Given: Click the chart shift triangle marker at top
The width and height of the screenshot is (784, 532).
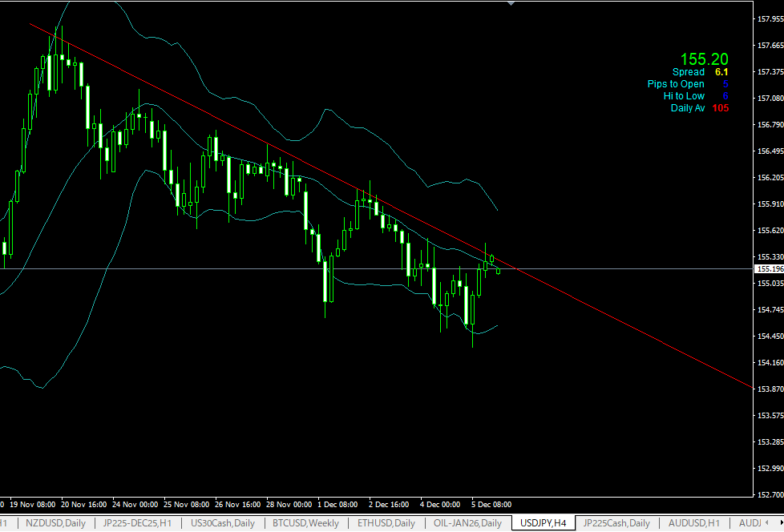Looking at the screenshot, I should [x=511, y=3].
